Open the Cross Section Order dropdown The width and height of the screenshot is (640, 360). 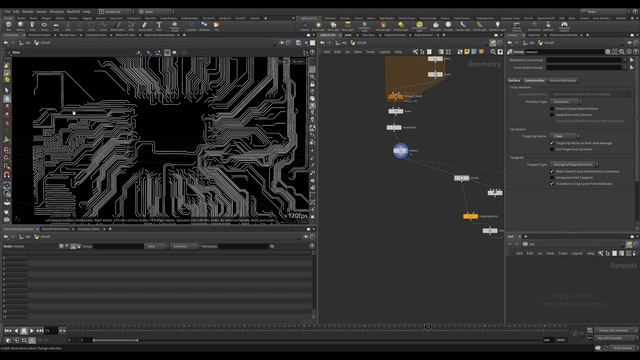pos(590,94)
